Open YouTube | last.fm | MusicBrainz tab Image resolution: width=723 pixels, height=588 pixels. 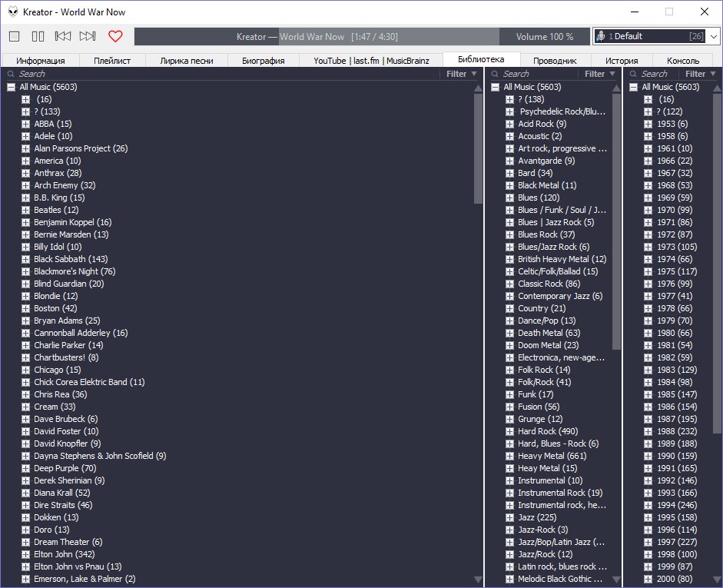pyautogui.click(x=371, y=61)
